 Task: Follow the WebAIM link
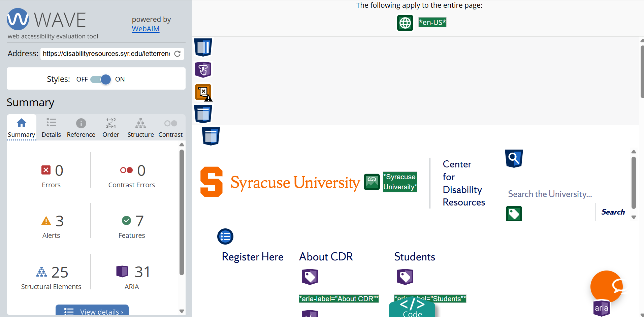coord(146,29)
